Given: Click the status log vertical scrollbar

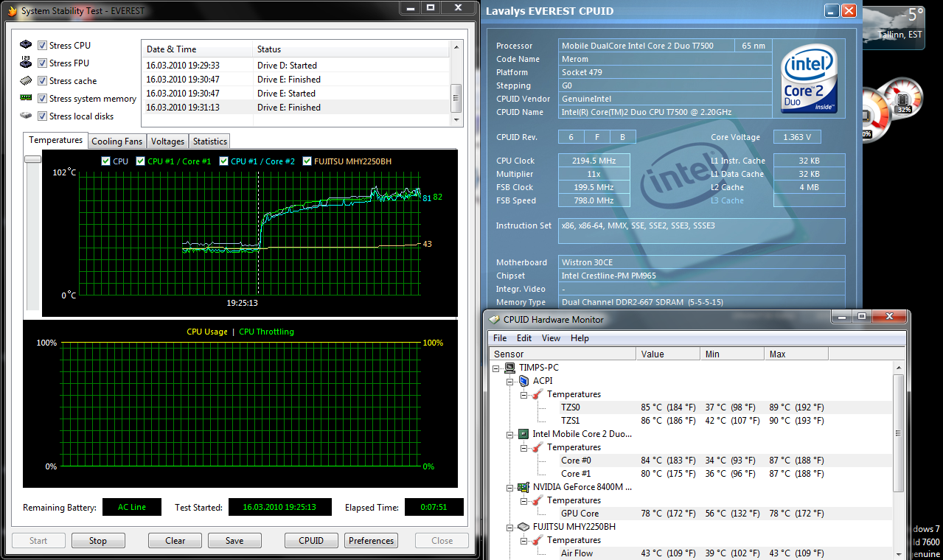Looking at the screenshot, I should (x=456, y=83).
